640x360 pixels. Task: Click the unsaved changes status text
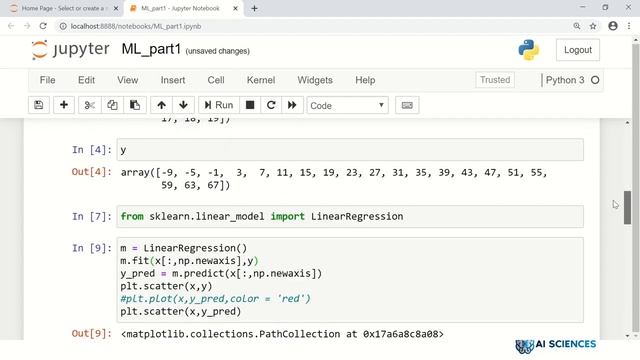click(218, 51)
